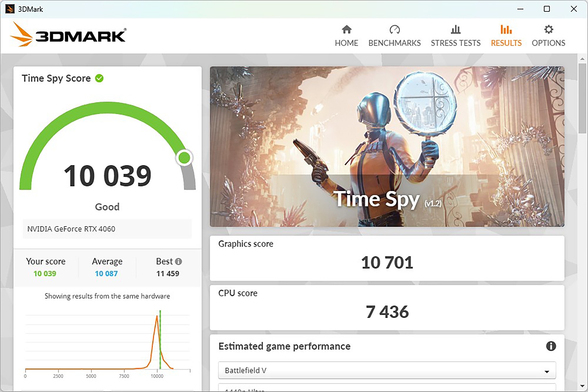This screenshot has height=392, width=588.
Task: Click the orange Results bars icon
Action: (506, 29)
